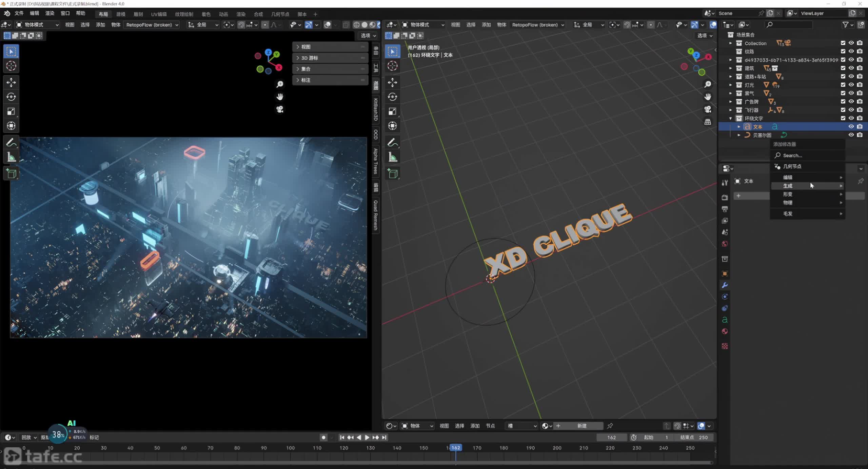Screen dimensions: 868x469
Task: Disable render for 建筑 collection camera icon
Action: pyautogui.click(x=860, y=68)
